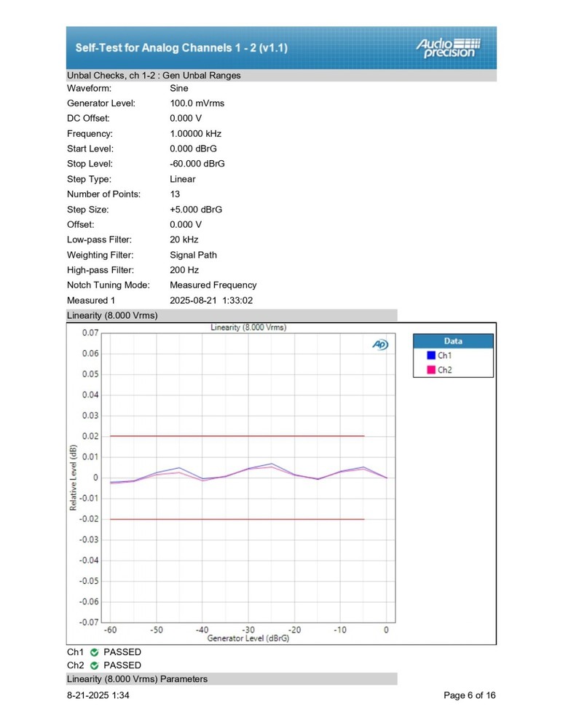Click the 'Generator Level (dBrG)' x-axis label
Viewport: 563px width, 728px height.
point(248,638)
